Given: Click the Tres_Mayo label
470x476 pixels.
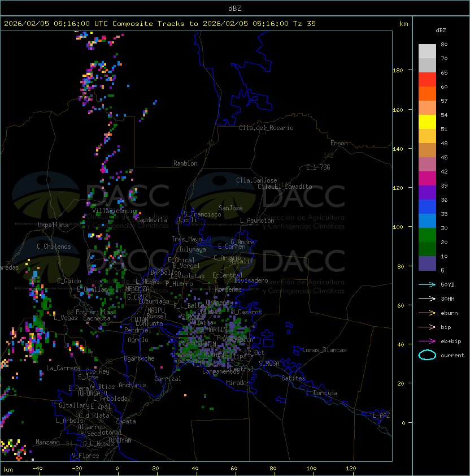Looking at the screenshot, I should point(186,239).
